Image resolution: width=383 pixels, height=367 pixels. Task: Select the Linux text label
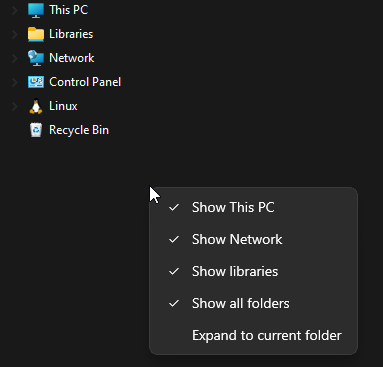(63, 106)
